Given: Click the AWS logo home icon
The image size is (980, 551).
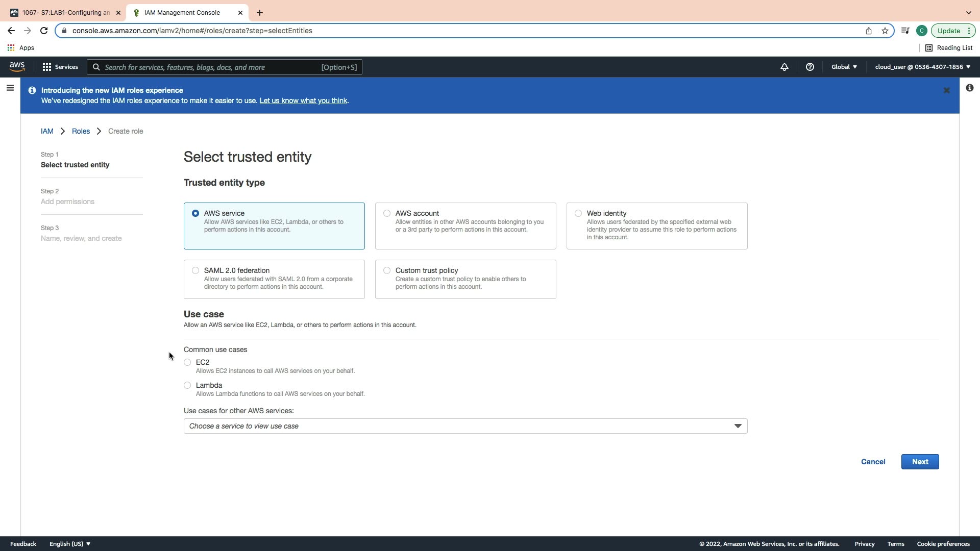Looking at the screenshot, I should click(x=17, y=67).
